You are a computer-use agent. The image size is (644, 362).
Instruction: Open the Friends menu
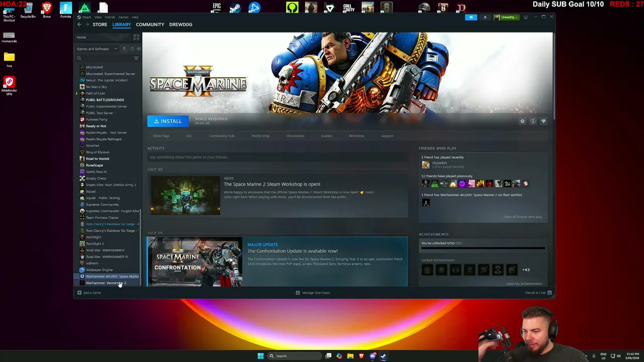(x=110, y=17)
